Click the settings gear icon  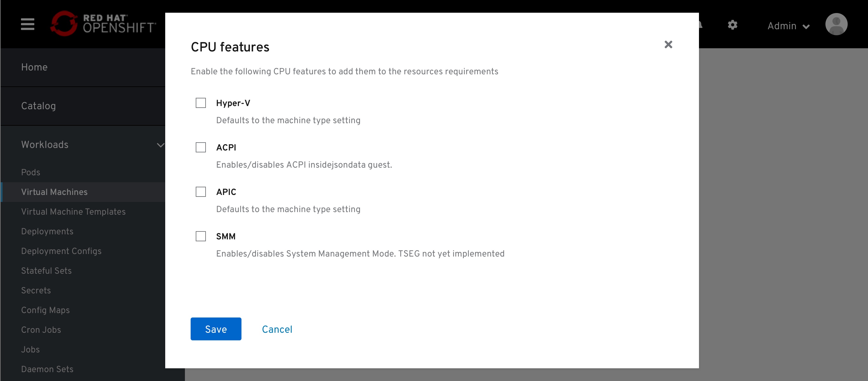733,25
